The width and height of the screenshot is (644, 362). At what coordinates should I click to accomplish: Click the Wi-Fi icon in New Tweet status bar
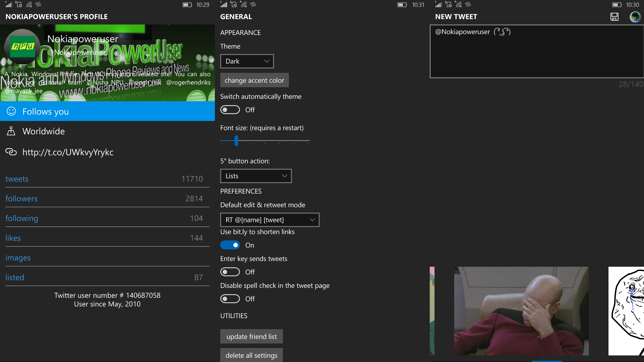pyautogui.click(x=459, y=4)
